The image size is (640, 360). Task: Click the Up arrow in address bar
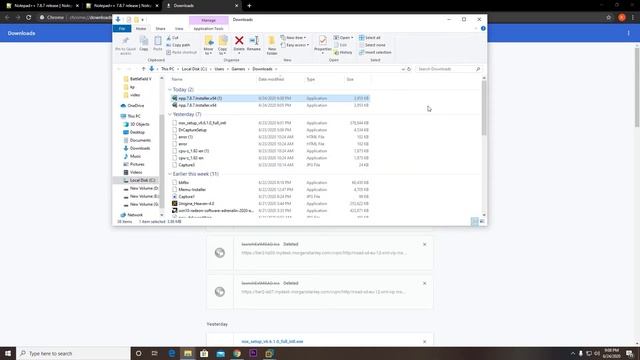pos(143,69)
